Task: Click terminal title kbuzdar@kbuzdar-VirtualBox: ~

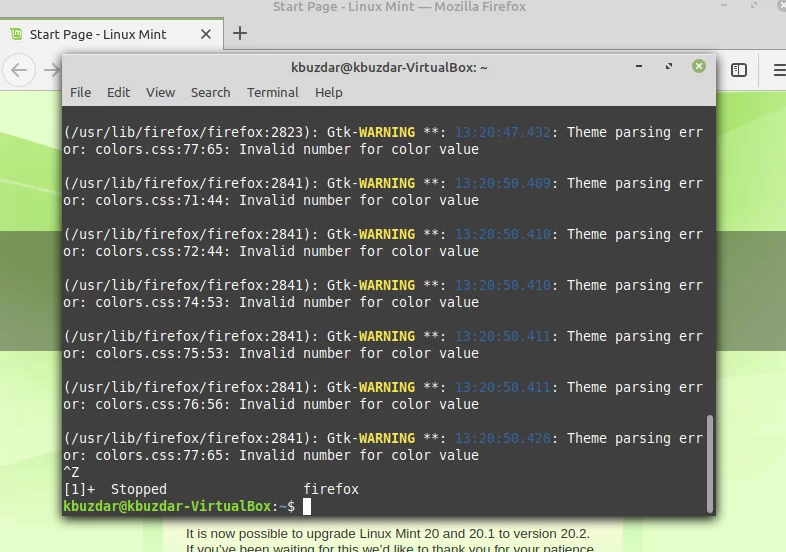Action: click(x=389, y=67)
